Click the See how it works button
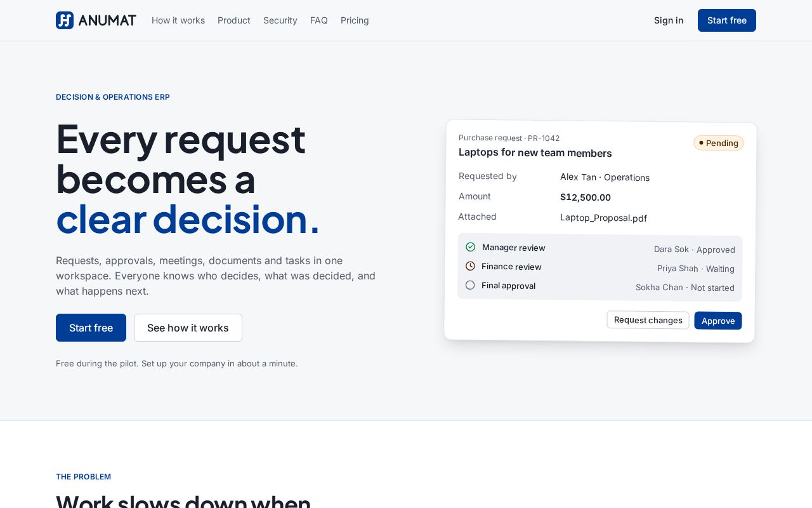 pos(188,328)
